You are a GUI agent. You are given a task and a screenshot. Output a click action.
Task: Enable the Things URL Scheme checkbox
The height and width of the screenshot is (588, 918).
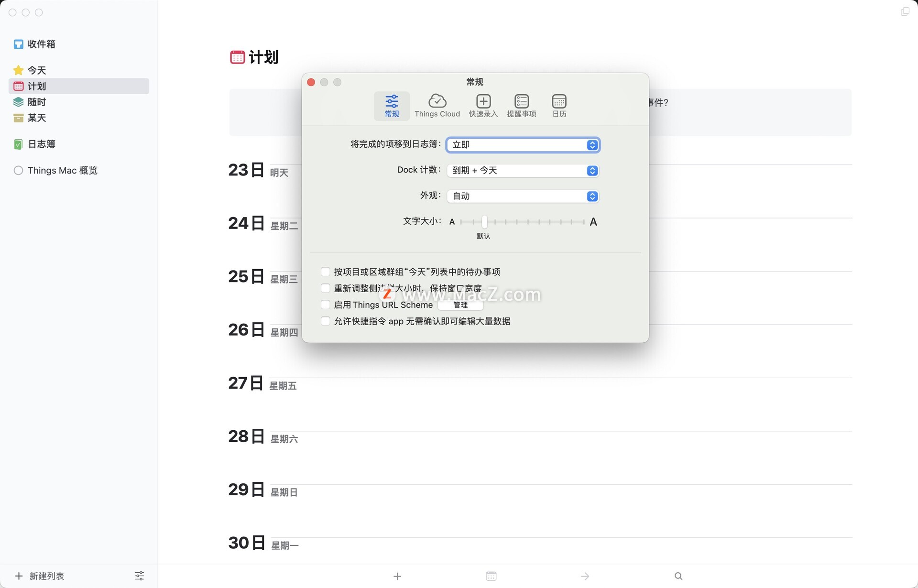pyautogui.click(x=326, y=305)
